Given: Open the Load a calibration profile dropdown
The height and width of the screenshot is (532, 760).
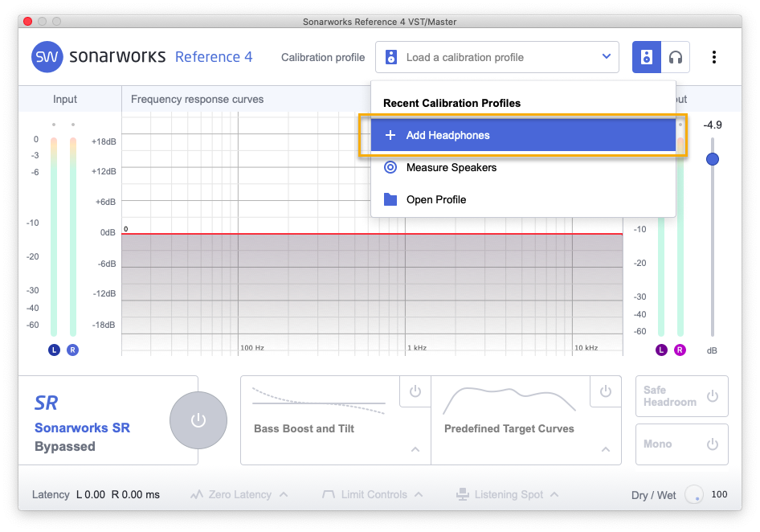Looking at the screenshot, I should 496,57.
